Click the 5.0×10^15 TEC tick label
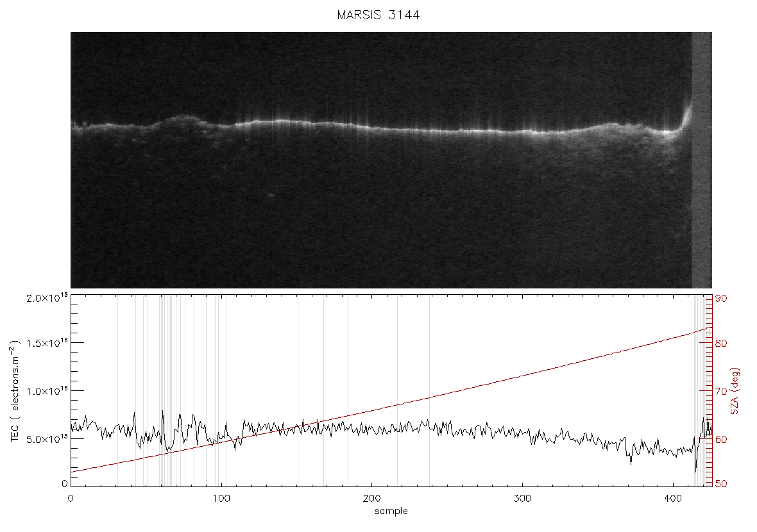 (x=47, y=439)
